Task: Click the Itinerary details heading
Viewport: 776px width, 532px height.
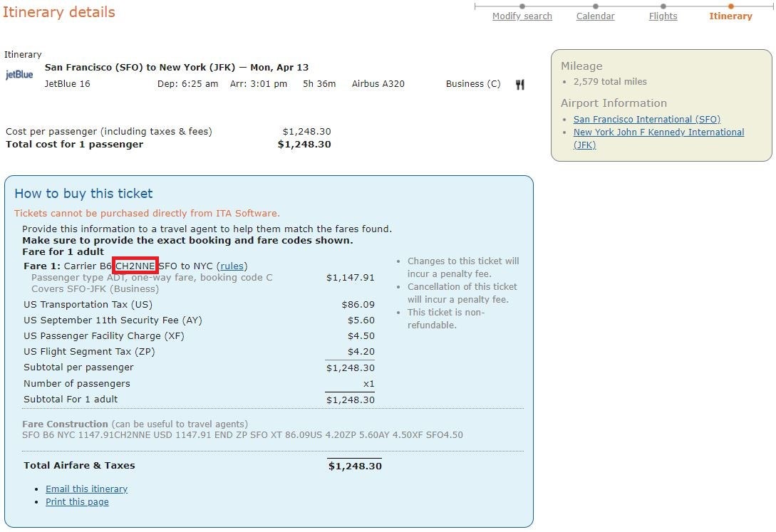Action: 59,12
